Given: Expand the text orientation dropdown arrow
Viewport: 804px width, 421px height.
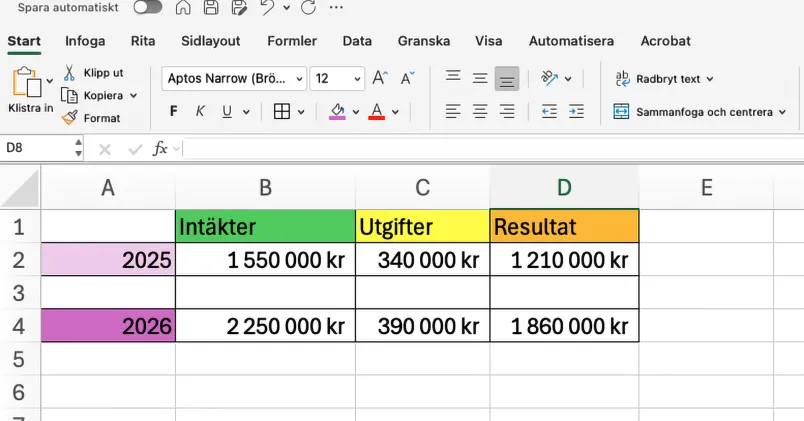Looking at the screenshot, I should [568, 79].
